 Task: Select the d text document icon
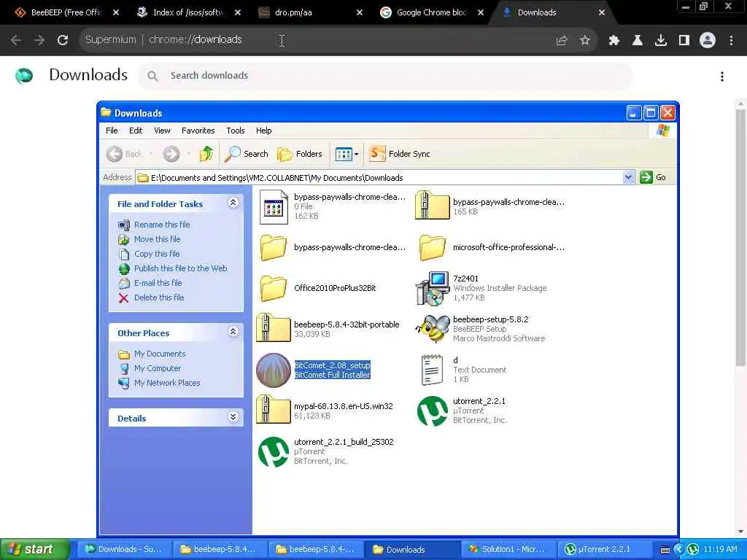coord(433,370)
